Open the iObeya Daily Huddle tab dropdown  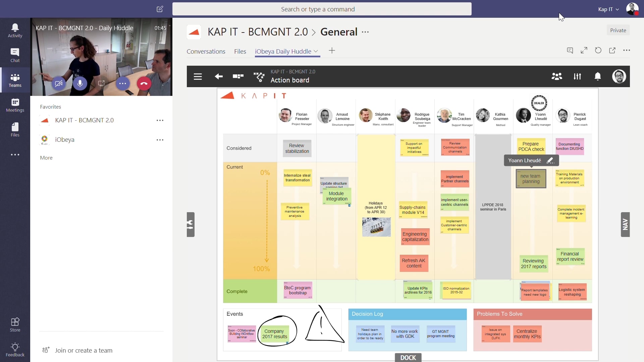click(x=316, y=51)
